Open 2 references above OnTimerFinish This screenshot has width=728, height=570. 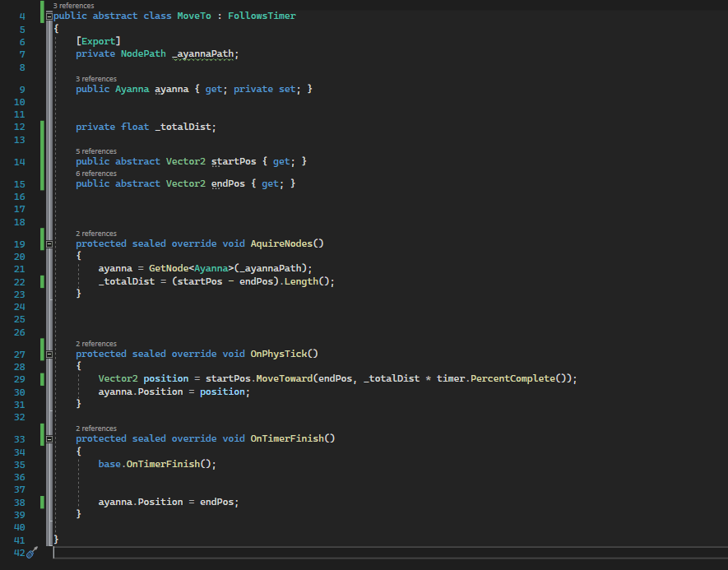95,429
